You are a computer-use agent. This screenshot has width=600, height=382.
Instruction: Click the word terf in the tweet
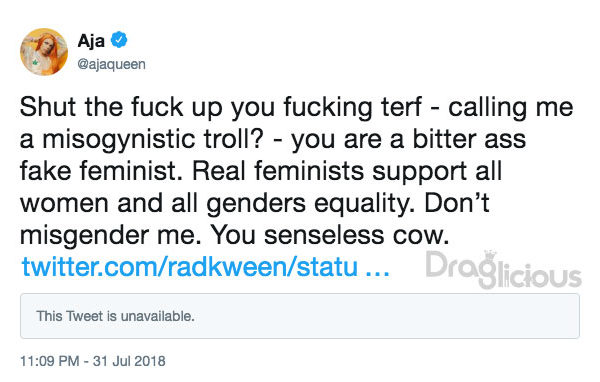(401, 107)
